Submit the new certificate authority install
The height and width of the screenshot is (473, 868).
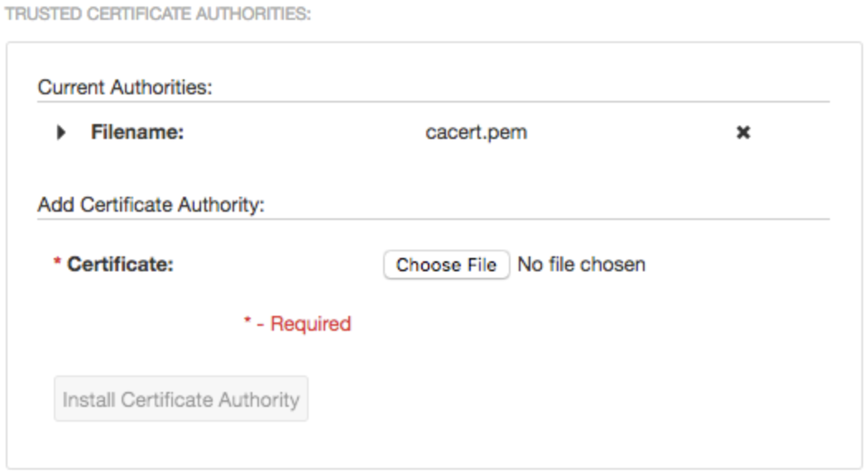tap(181, 399)
